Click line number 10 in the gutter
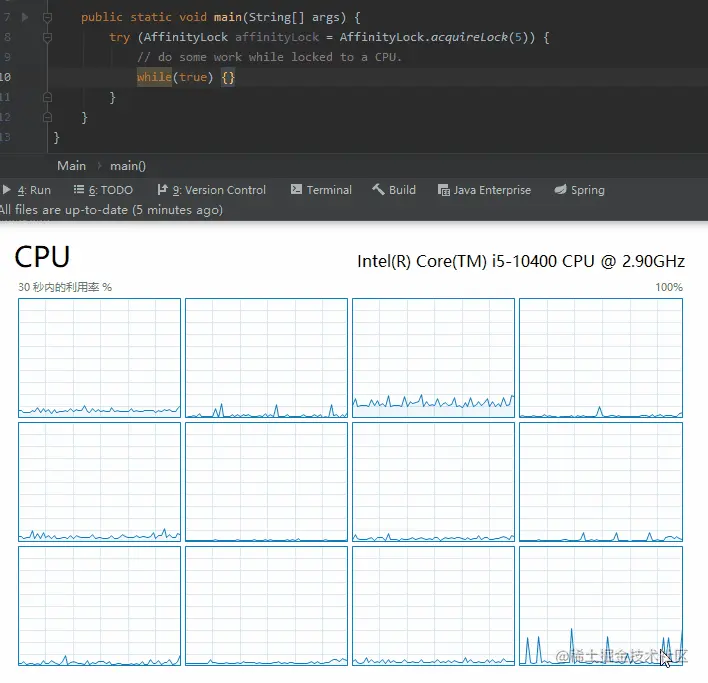 coord(5,77)
